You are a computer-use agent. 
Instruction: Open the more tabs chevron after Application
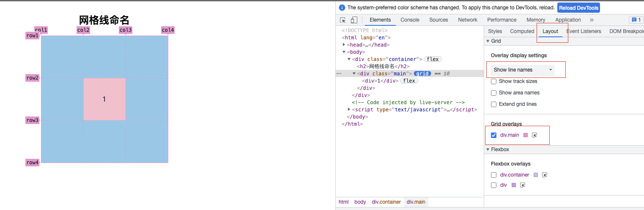[x=592, y=20]
